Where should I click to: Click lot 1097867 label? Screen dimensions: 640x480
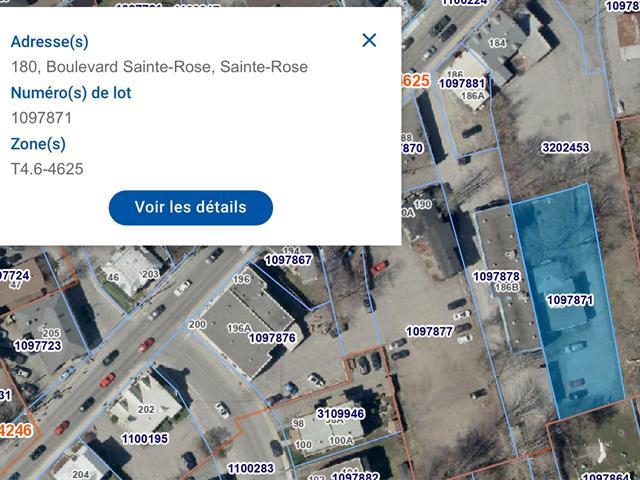coord(289,260)
